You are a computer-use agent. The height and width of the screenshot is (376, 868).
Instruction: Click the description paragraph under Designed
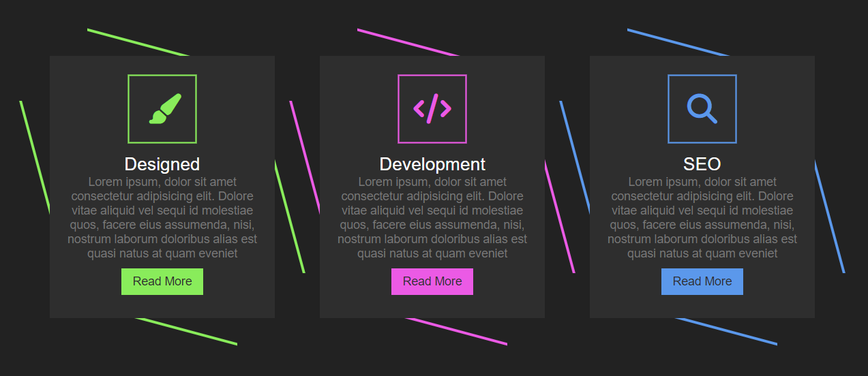click(162, 217)
